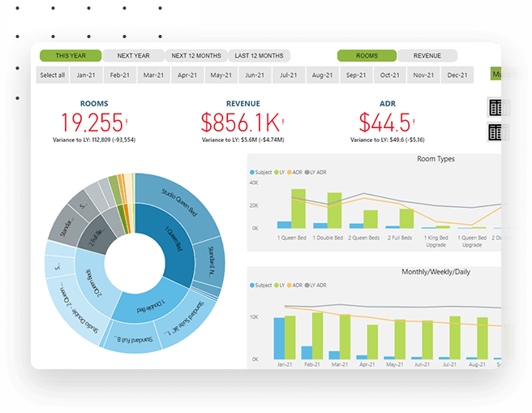Select 1 Queen Bed LY green bar

[298, 209]
